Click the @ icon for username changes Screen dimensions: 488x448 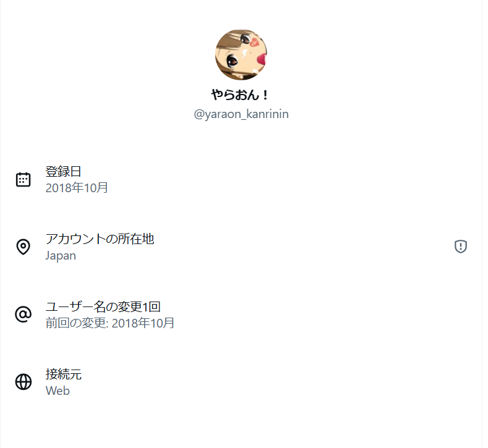pyautogui.click(x=23, y=315)
